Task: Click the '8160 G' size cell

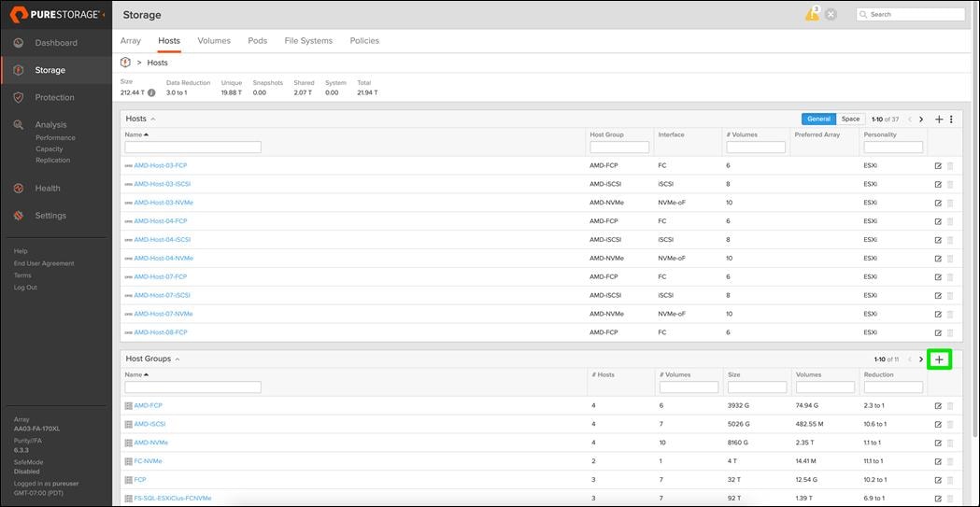Action: click(739, 443)
